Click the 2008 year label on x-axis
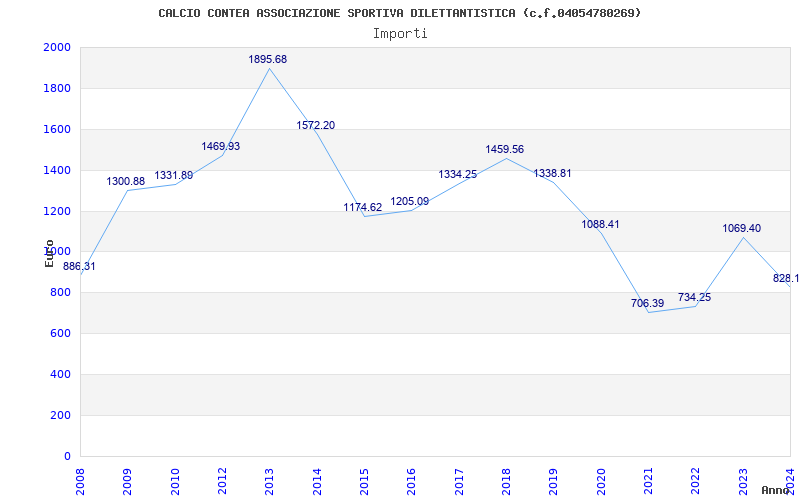The width and height of the screenshot is (800, 500). [x=81, y=482]
